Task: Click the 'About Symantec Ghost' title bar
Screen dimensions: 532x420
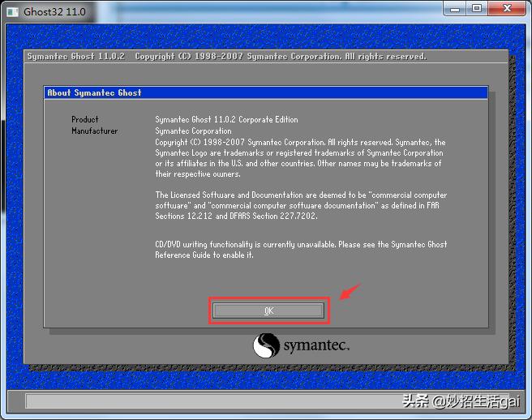Action: click(x=266, y=92)
